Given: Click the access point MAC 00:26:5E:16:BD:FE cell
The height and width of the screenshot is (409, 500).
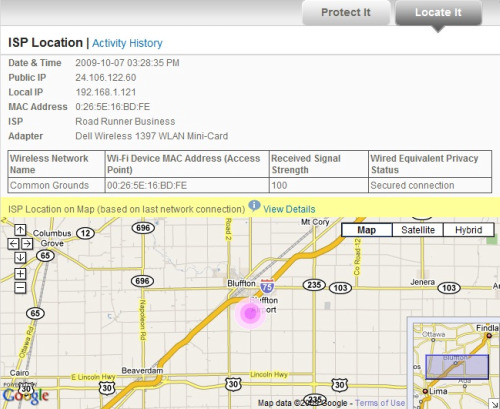Looking at the screenshot, I should (187, 185).
